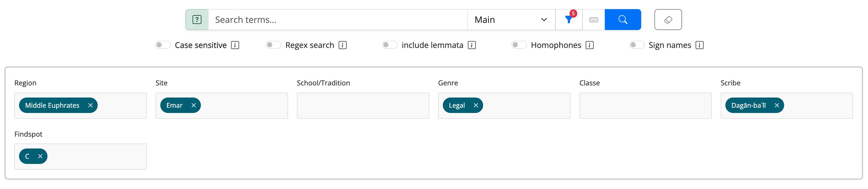The height and width of the screenshot is (189, 868).
Task: Open the filter panel funnel icon
Action: coord(569,20)
